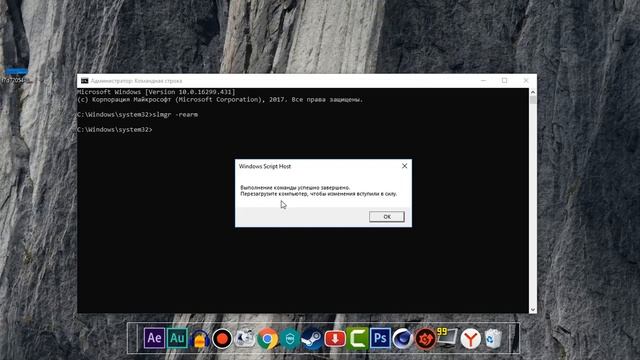Launch Steam from the dock
Viewport: 640px width, 360px height.
pos(312,339)
